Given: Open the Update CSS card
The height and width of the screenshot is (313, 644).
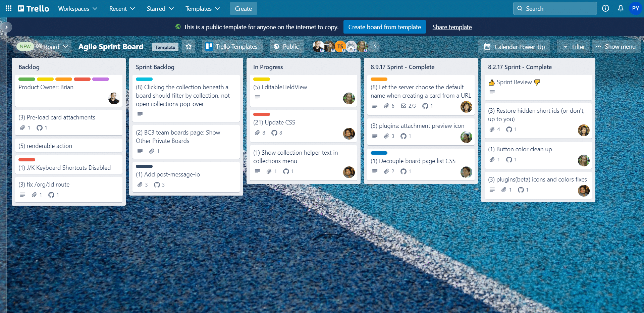Looking at the screenshot, I should tap(304, 126).
